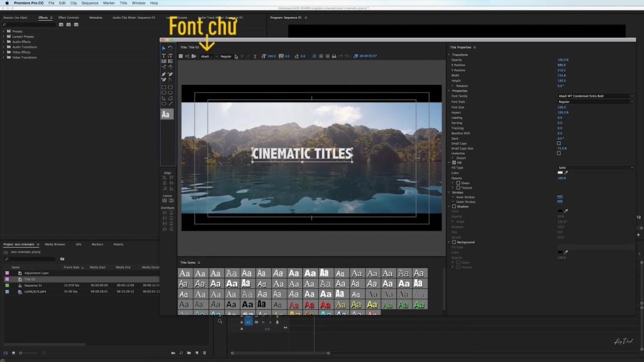Open the Title menu in the menu bar
Screen dimensions: 644x362
click(123, 3)
